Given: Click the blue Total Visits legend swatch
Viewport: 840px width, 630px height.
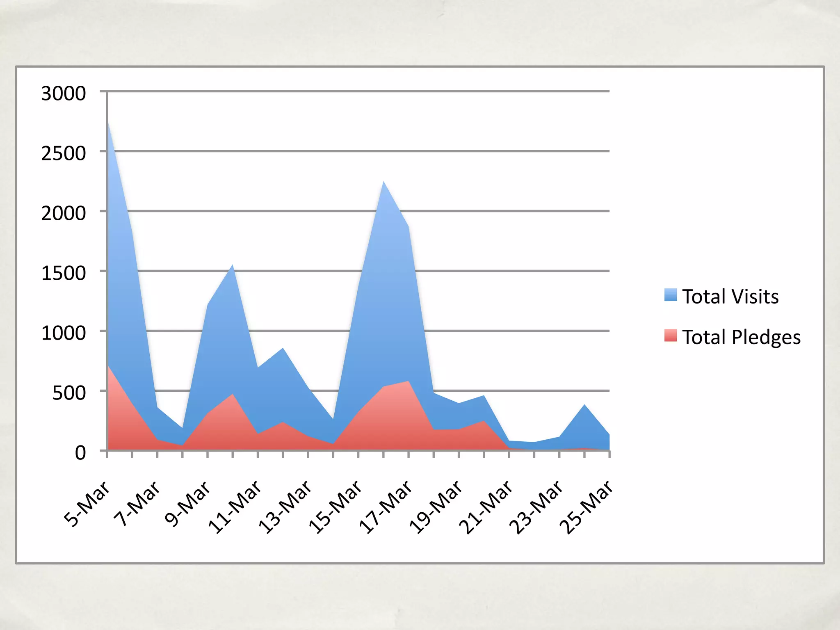Looking at the screenshot, I should [670, 295].
